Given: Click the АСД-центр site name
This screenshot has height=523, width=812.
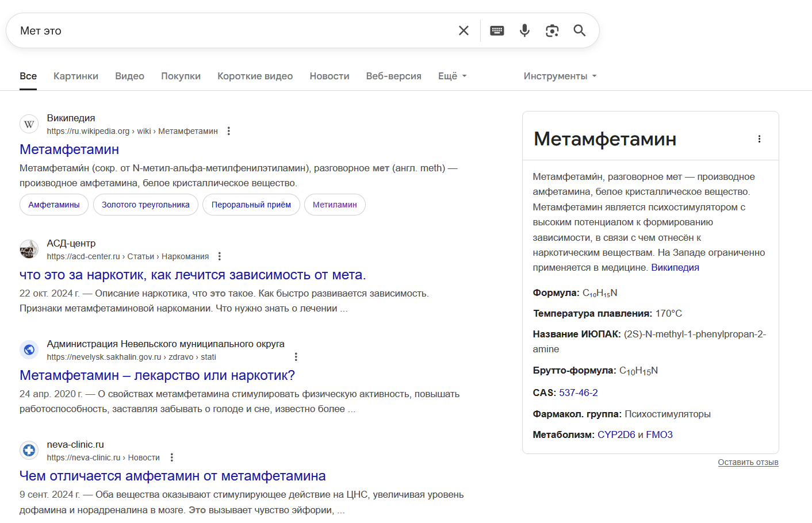Looking at the screenshot, I should pos(71,243).
